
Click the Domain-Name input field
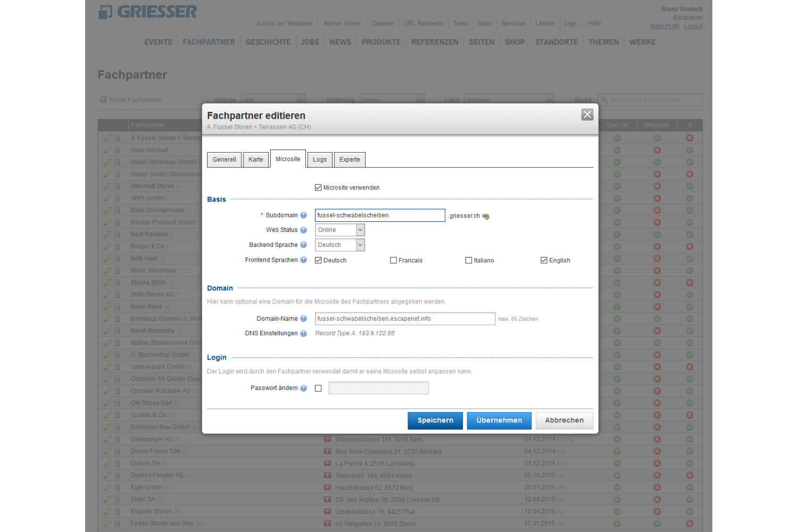pyautogui.click(x=405, y=319)
